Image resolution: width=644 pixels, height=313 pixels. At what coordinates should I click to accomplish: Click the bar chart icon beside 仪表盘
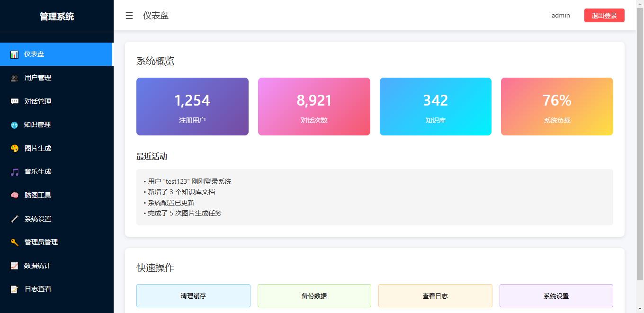[x=15, y=54]
